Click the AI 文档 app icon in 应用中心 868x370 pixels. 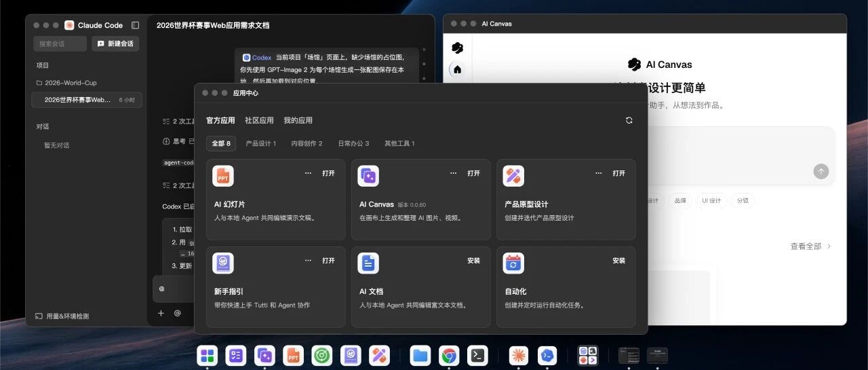point(368,263)
